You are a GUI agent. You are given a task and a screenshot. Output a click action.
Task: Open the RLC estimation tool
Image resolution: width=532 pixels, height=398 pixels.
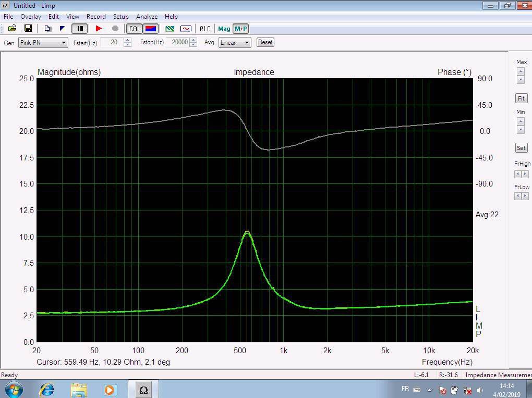coord(205,29)
